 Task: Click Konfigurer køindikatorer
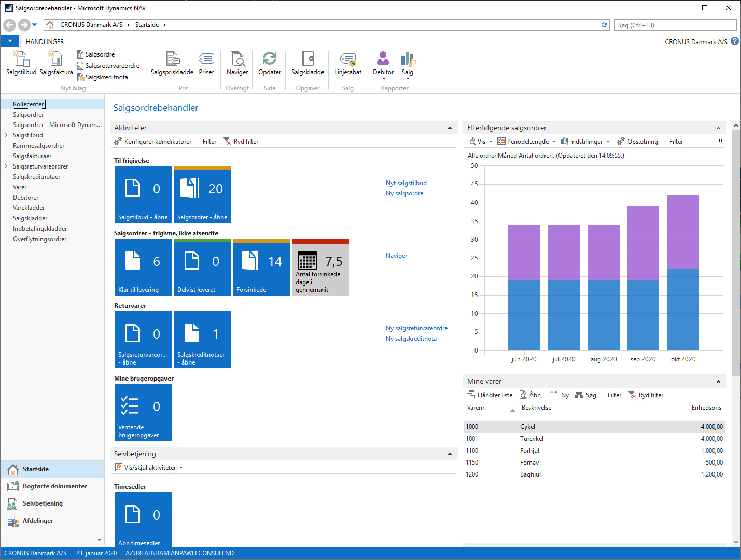(152, 142)
